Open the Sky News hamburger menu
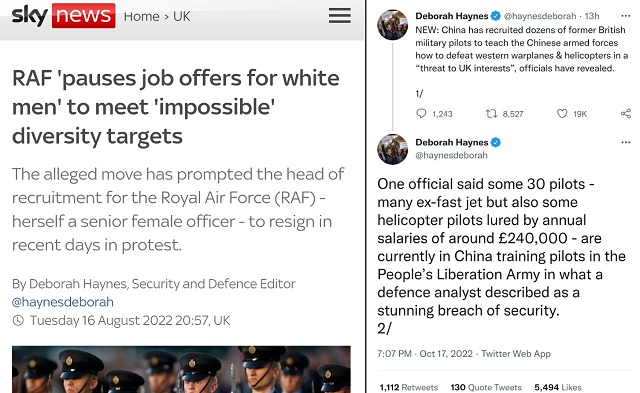 (340, 16)
